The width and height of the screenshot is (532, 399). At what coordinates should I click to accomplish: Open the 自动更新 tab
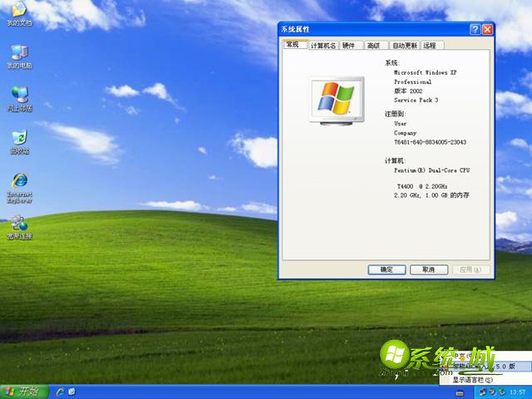(x=405, y=45)
